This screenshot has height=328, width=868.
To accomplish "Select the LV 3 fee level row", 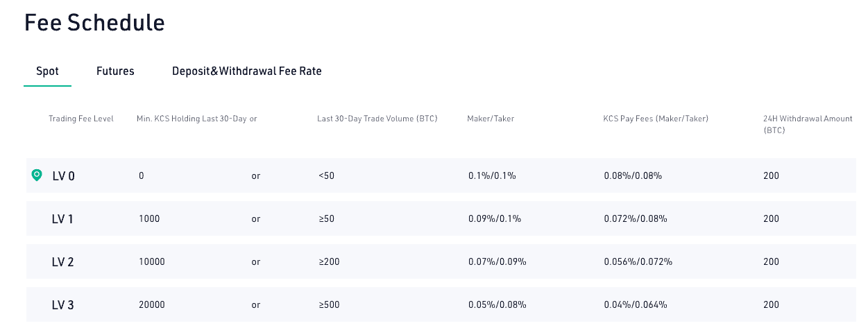I will coord(441,304).
